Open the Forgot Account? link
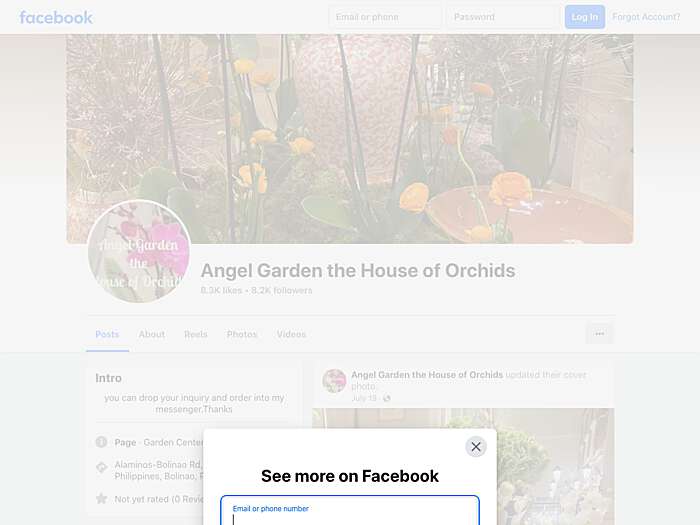700x525 pixels. point(646,17)
